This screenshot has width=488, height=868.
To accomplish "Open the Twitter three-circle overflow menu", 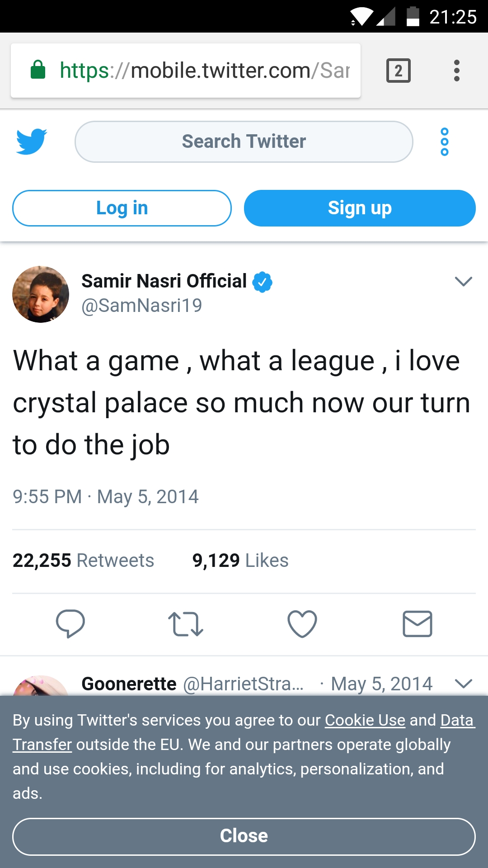I will click(445, 142).
